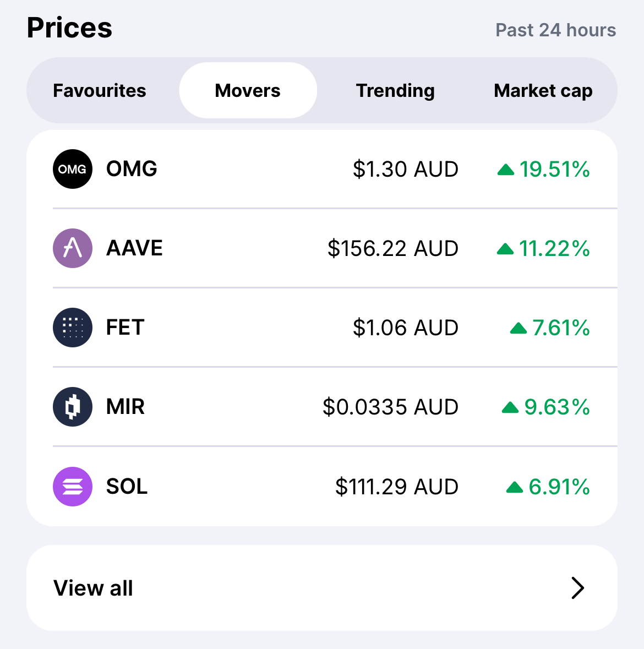This screenshot has width=644, height=649.
Task: Show the Market cap tab
Action: (x=543, y=90)
